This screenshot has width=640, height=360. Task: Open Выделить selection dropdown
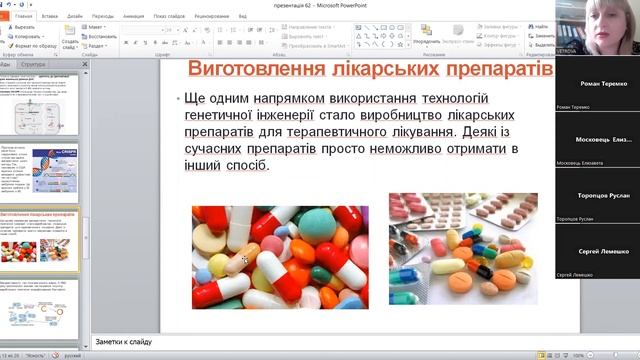[x=541, y=45]
